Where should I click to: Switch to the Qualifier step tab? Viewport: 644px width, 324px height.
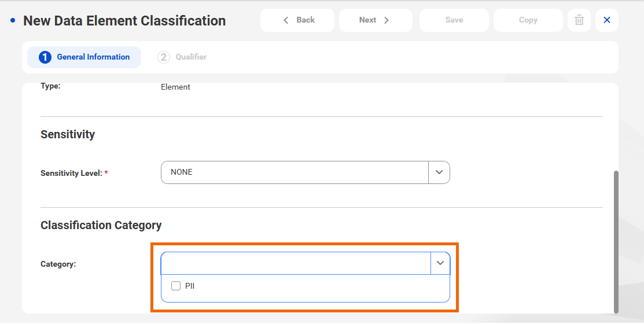point(182,57)
